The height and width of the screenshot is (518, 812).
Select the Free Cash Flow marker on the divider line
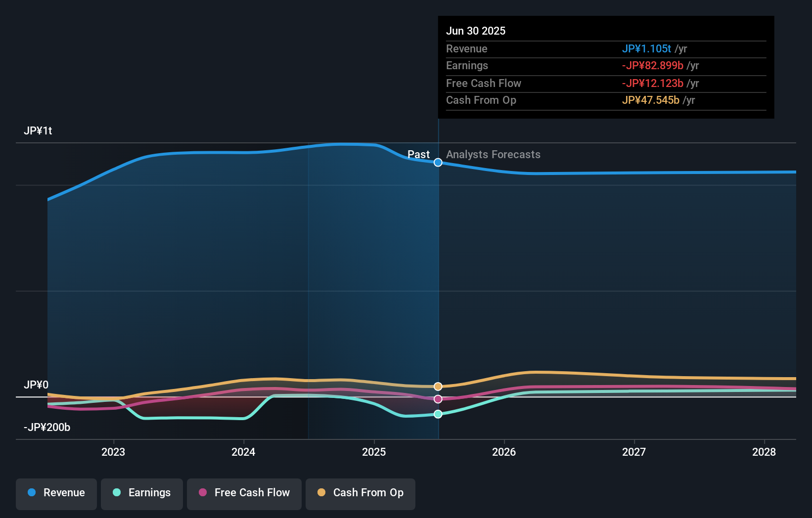click(x=438, y=399)
